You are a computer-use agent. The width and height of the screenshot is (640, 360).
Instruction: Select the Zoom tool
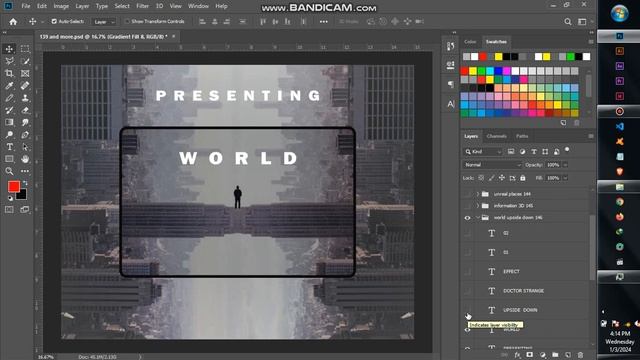pyautogui.click(x=9, y=171)
